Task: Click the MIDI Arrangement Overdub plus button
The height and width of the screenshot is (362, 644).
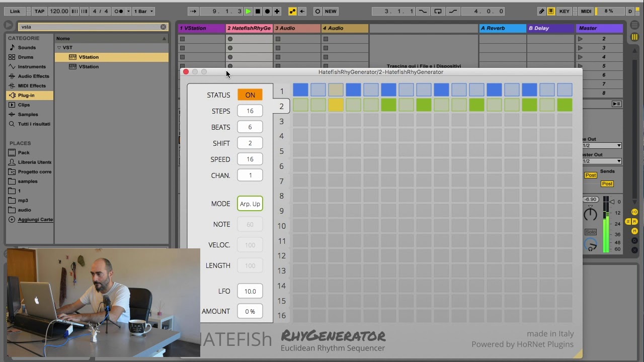Action: click(277, 11)
